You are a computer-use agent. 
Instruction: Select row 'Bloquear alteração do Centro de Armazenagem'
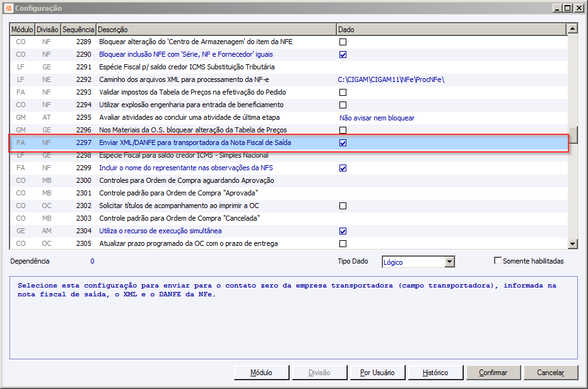[288, 42]
